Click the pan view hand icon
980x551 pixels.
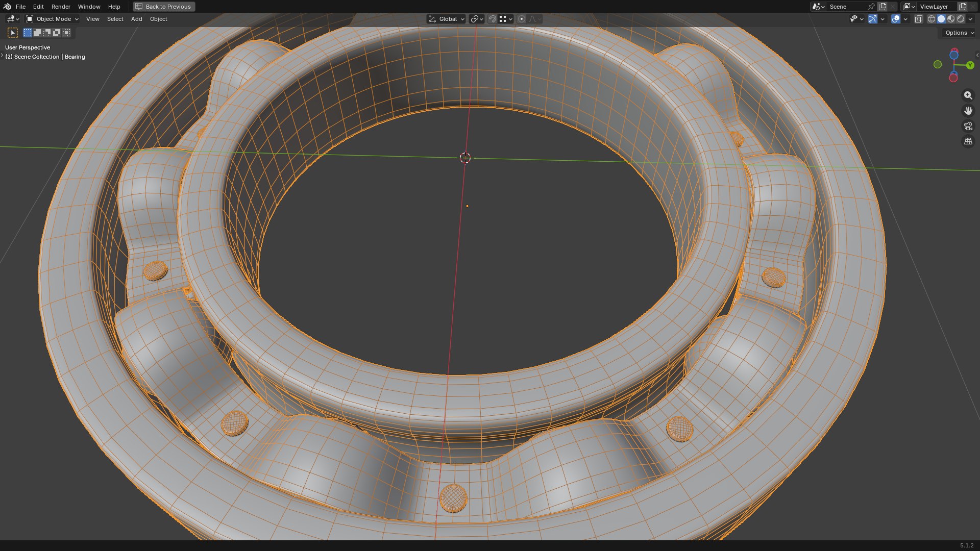(968, 111)
